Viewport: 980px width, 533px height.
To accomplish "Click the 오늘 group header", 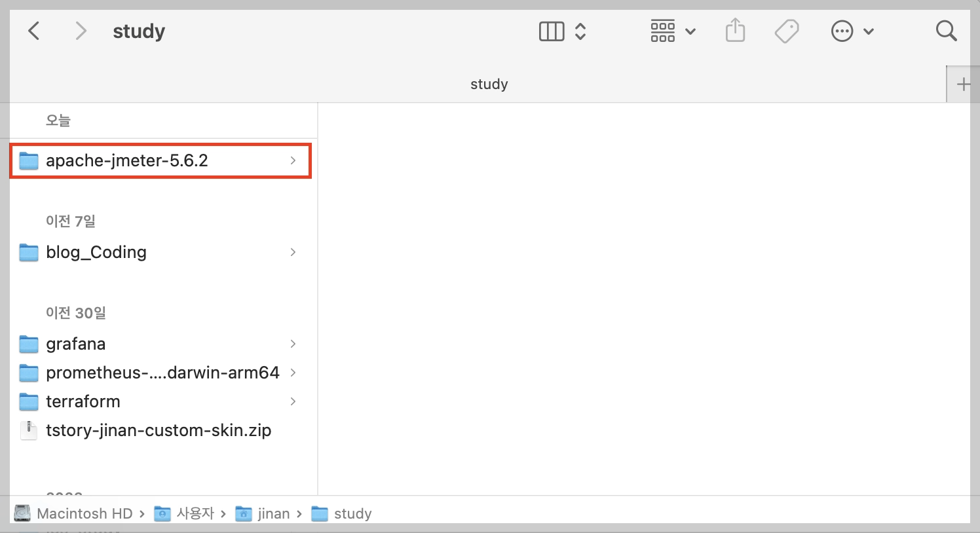I will pos(58,120).
